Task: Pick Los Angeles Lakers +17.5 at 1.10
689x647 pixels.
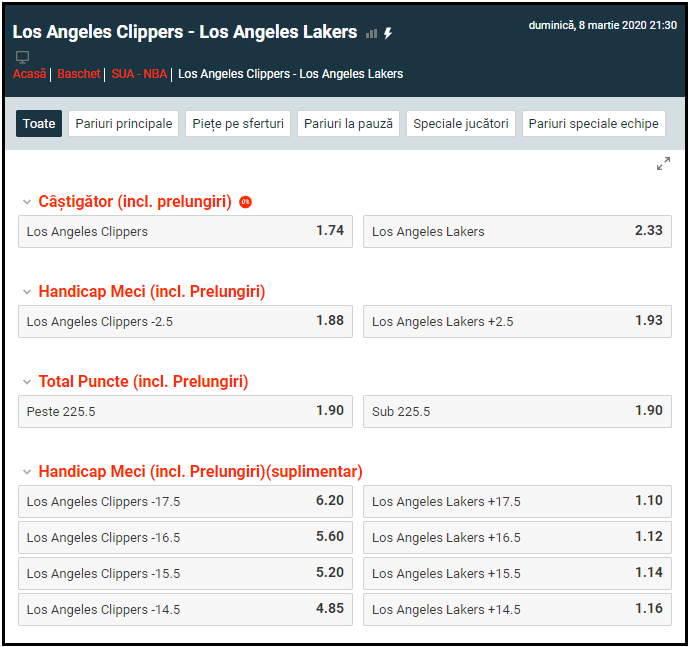Action: [x=517, y=501]
